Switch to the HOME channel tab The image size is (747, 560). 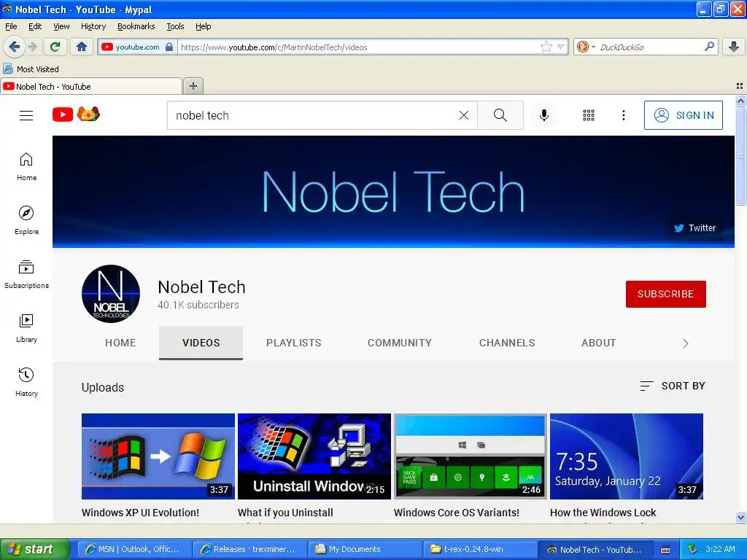120,343
